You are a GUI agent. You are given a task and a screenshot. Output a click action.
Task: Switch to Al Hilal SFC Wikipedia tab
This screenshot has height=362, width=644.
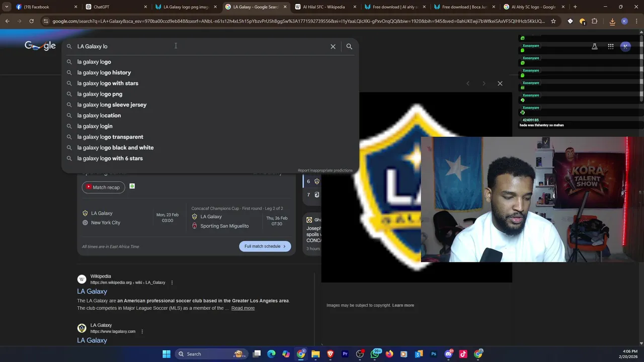(x=326, y=7)
